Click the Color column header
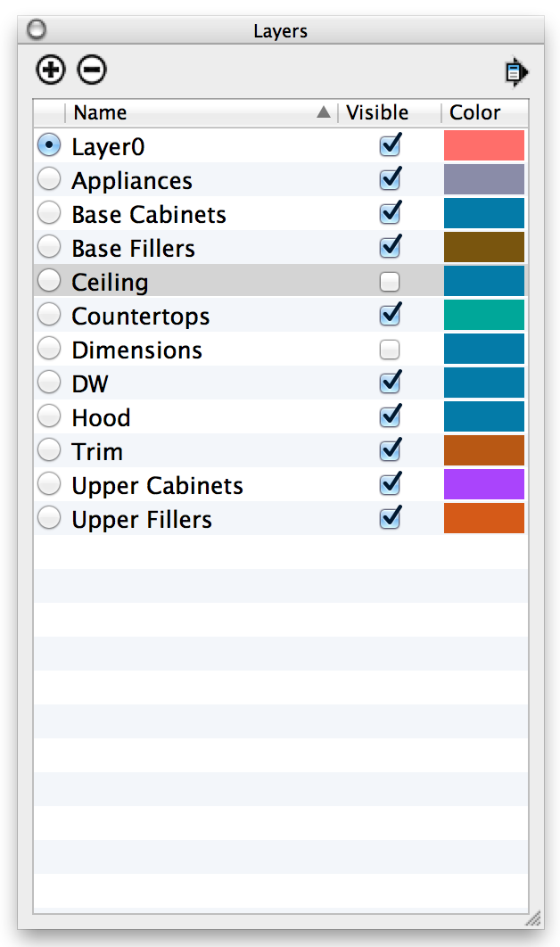 point(475,113)
